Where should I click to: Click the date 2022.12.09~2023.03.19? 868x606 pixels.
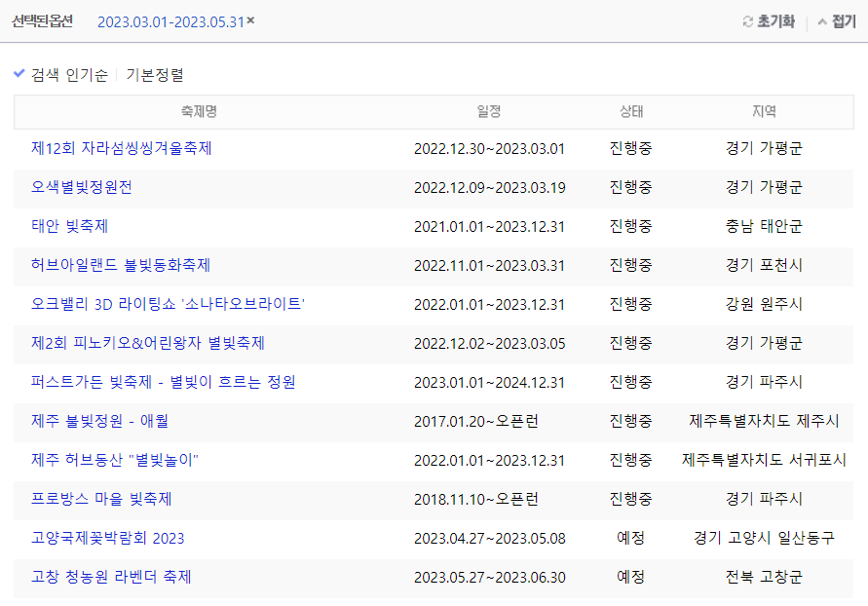489,188
